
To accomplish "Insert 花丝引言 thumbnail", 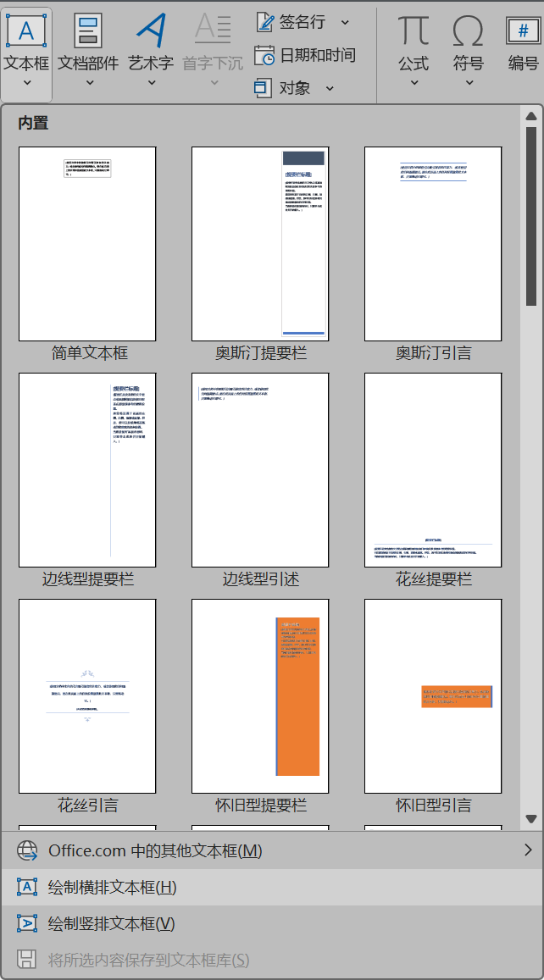I will coord(87,696).
